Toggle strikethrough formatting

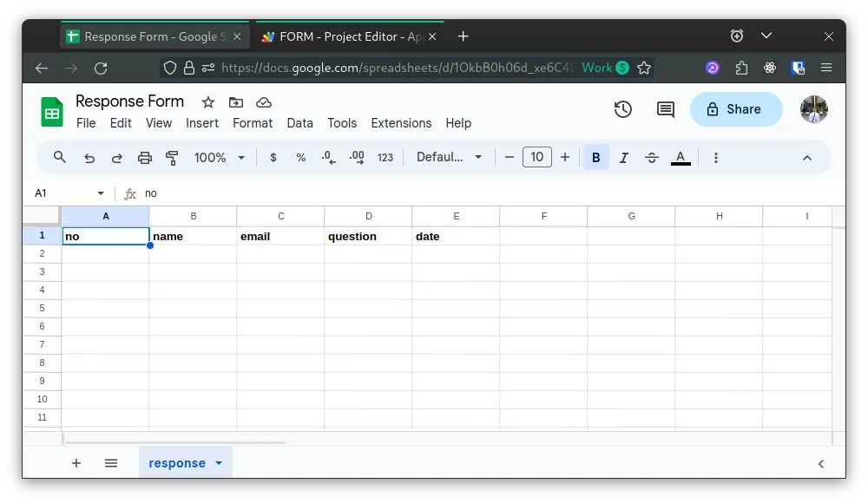[x=652, y=157]
